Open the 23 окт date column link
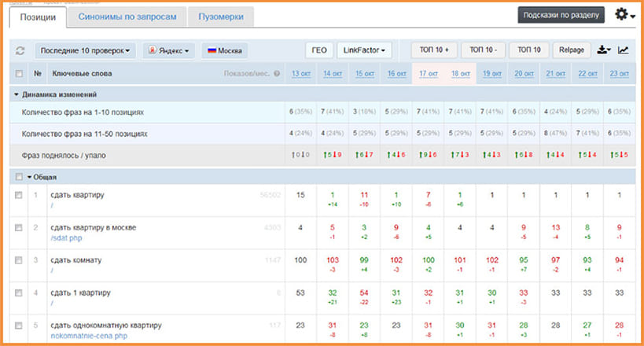 pos(620,74)
